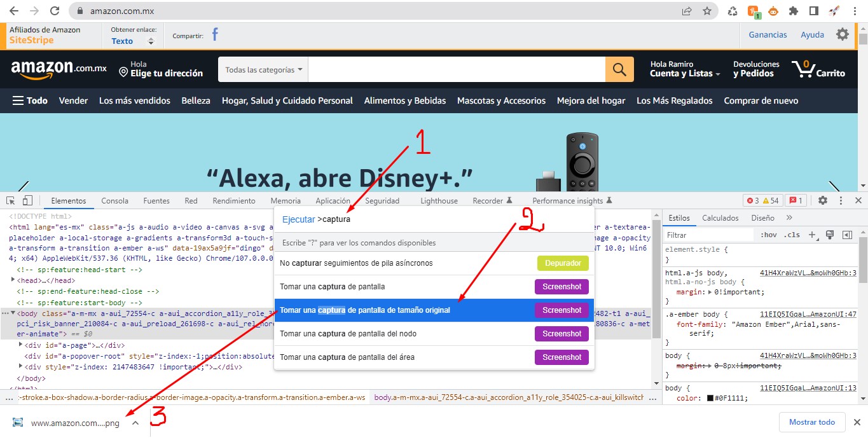Viewport: 868px width, 440px height.
Task: Click the Facebook share icon in SiteStripe
Action: pyautogui.click(x=214, y=34)
